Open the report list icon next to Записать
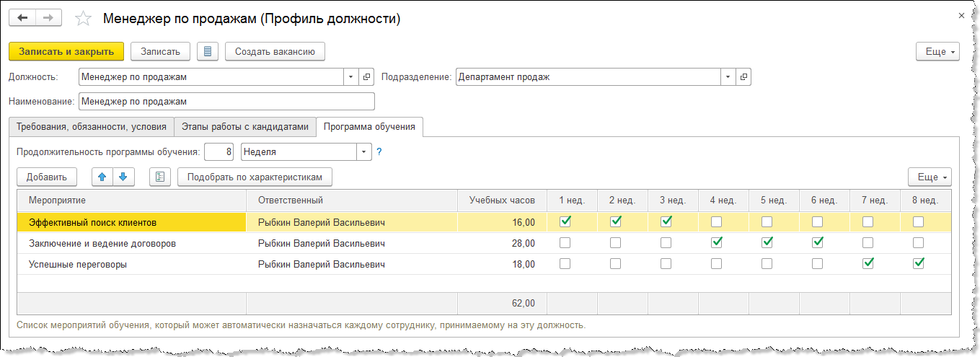 tap(208, 51)
